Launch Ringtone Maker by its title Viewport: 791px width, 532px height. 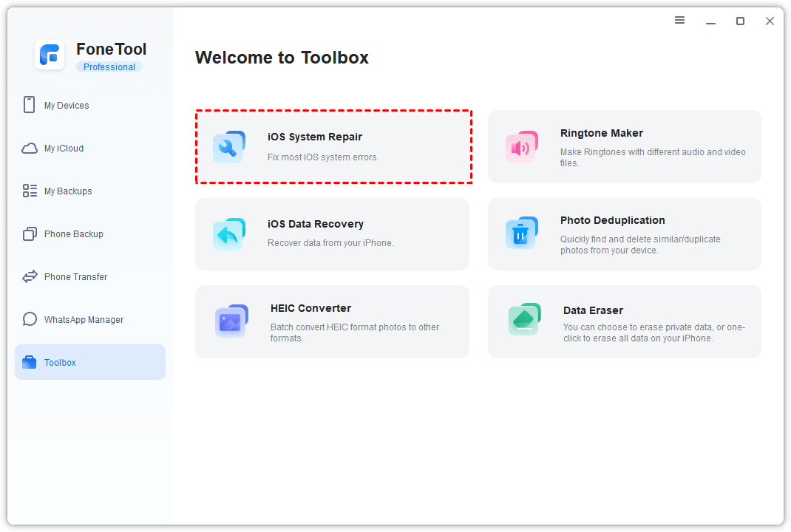[601, 133]
